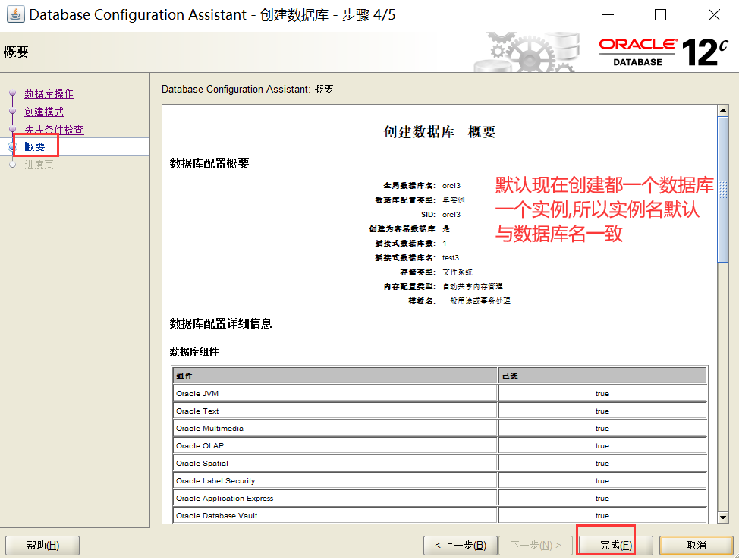Click the 数据库组件 heading

point(193,351)
